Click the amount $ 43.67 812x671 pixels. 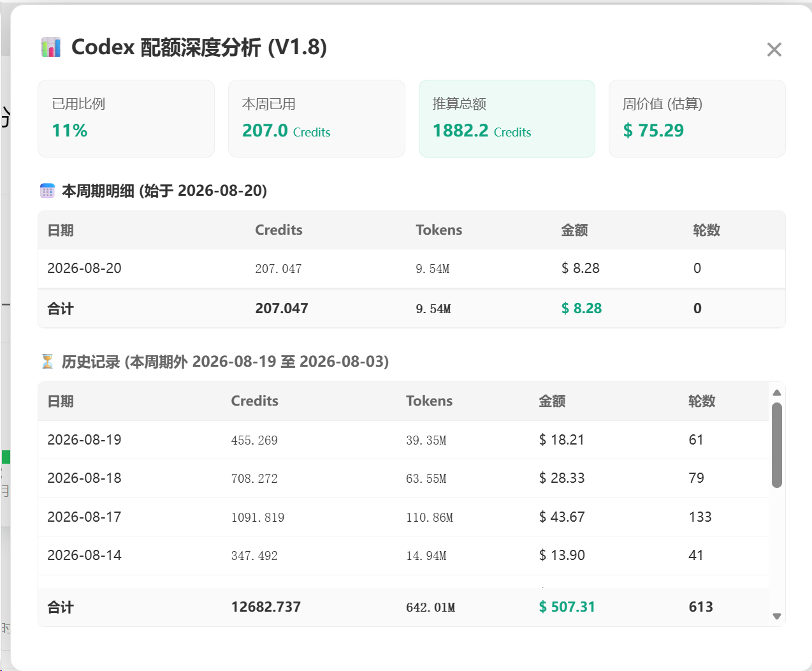(562, 517)
